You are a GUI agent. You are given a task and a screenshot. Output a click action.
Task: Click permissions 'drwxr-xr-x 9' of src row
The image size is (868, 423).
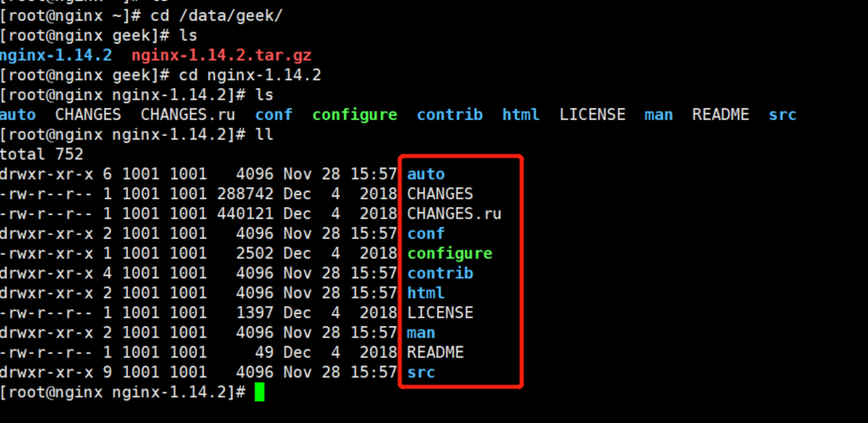55,372
